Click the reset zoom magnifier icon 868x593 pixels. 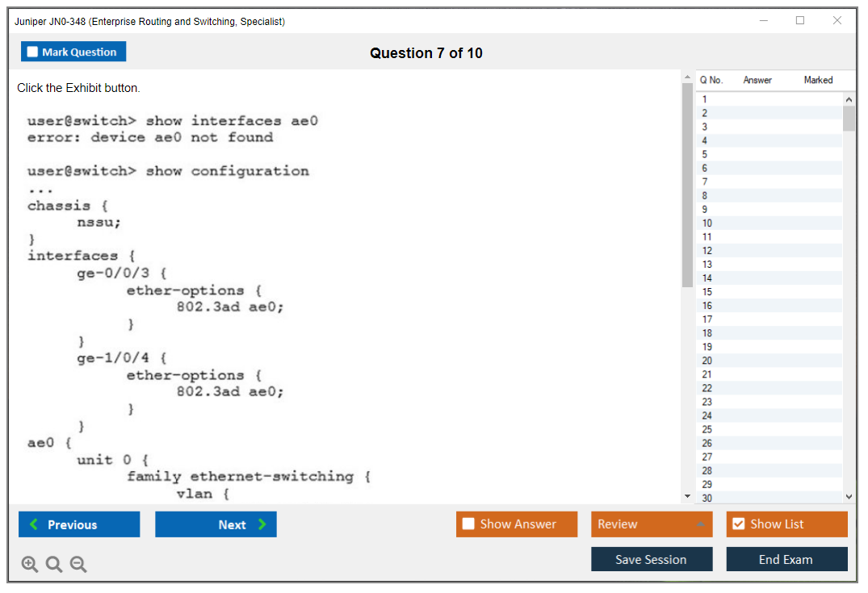pyautogui.click(x=54, y=565)
